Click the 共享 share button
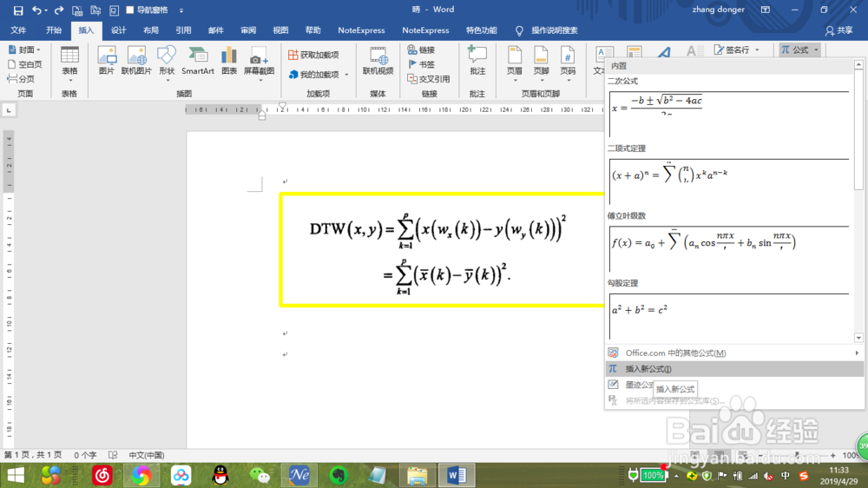This screenshot has height=488, width=868. [x=838, y=30]
